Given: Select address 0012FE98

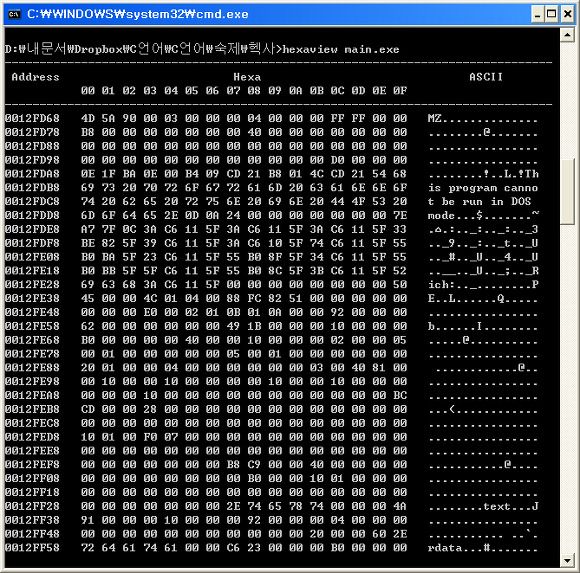Looking at the screenshot, I should pos(32,381).
